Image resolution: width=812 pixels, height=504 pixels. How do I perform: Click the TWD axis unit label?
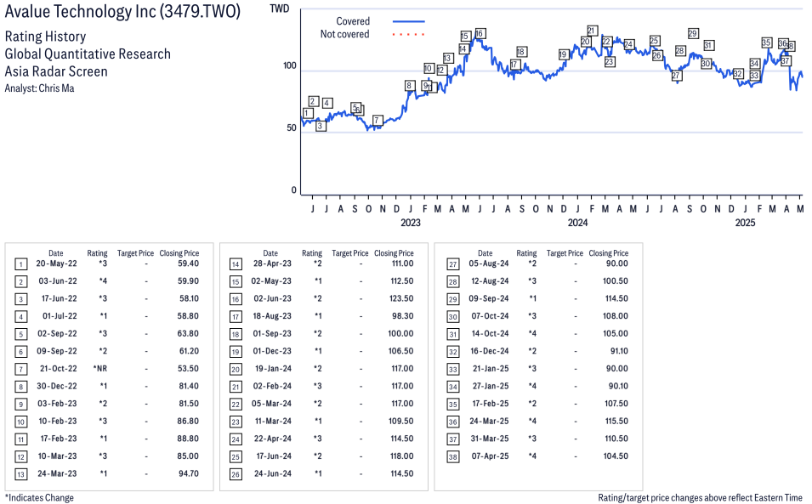pos(280,8)
